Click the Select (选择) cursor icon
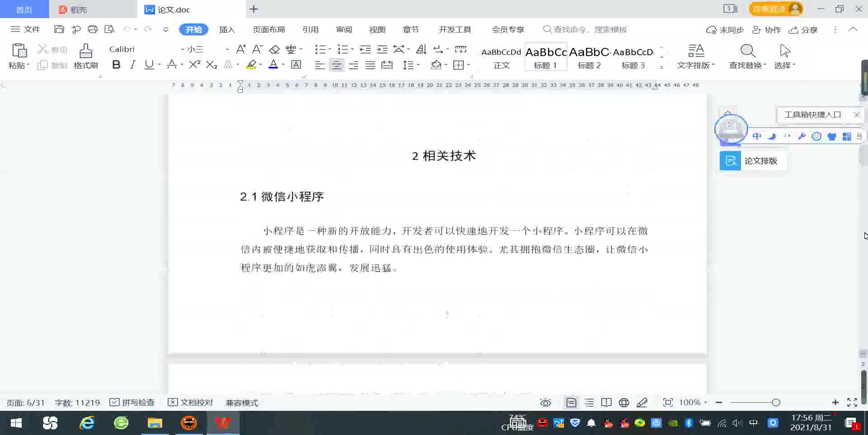868x435 pixels. (785, 50)
